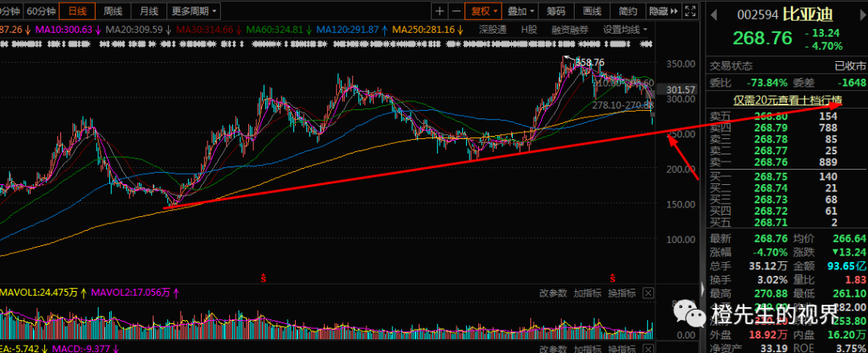Click the red S marker below chart
This screenshot has height=353, width=868.
(264, 277)
